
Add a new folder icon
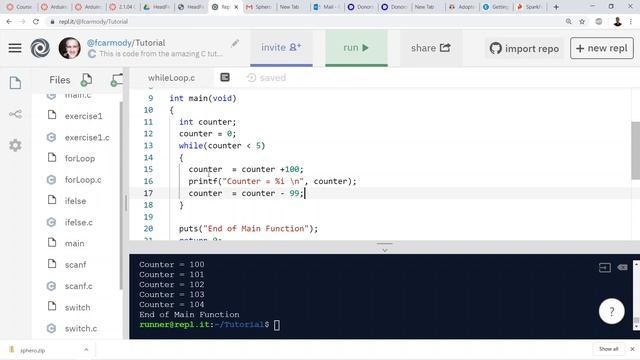click(117, 80)
